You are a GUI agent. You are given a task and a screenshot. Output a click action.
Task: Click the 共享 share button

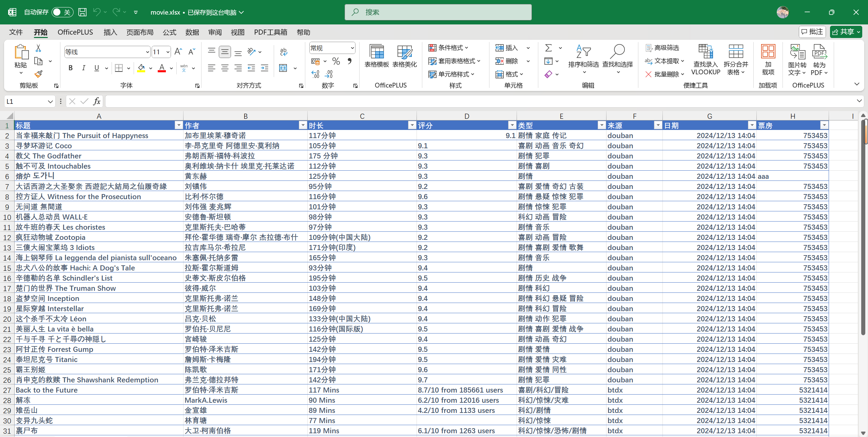(x=843, y=32)
